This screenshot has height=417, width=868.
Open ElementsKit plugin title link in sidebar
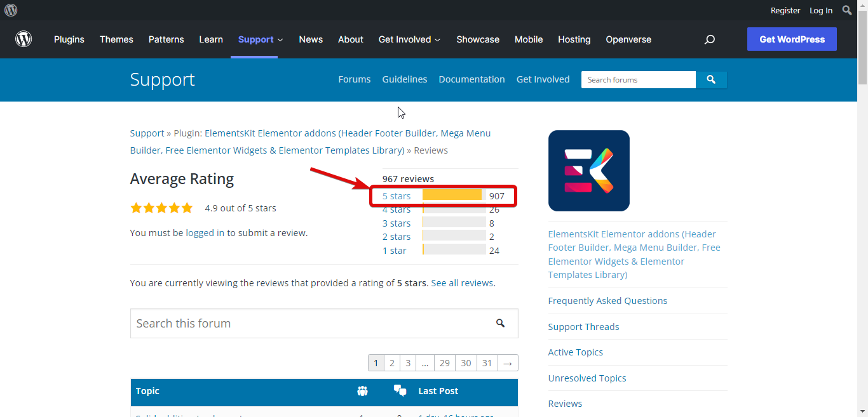634,255
